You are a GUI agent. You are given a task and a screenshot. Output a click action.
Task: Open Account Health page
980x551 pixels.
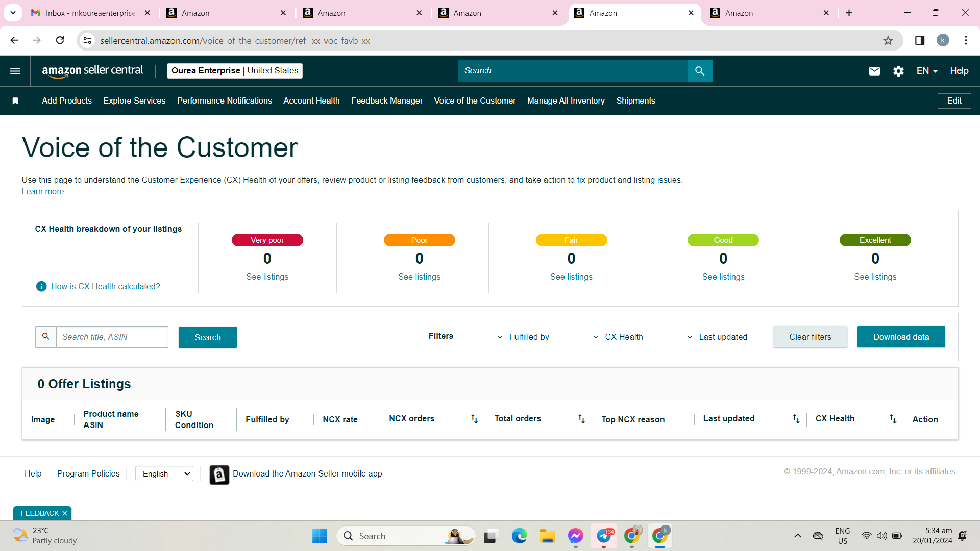pyautogui.click(x=311, y=101)
